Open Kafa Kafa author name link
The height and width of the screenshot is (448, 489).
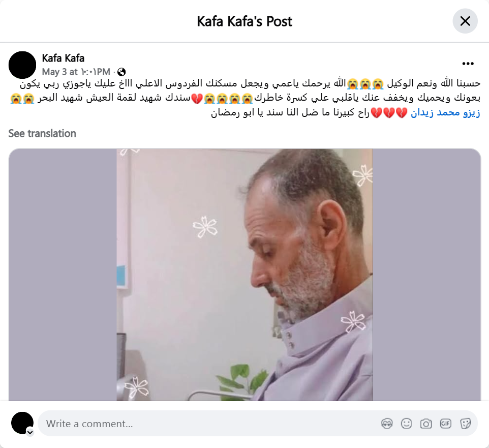(x=63, y=58)
